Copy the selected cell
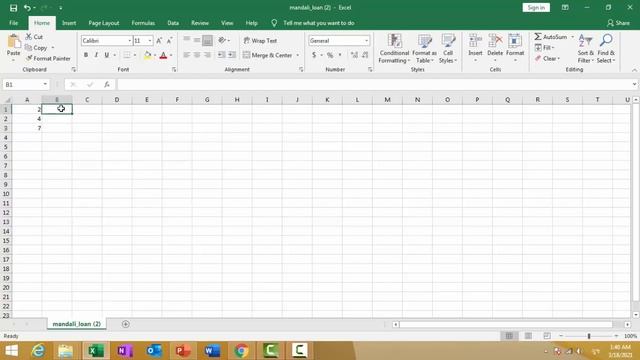This screenshot has height=360, width=640. tap(36, 48)
